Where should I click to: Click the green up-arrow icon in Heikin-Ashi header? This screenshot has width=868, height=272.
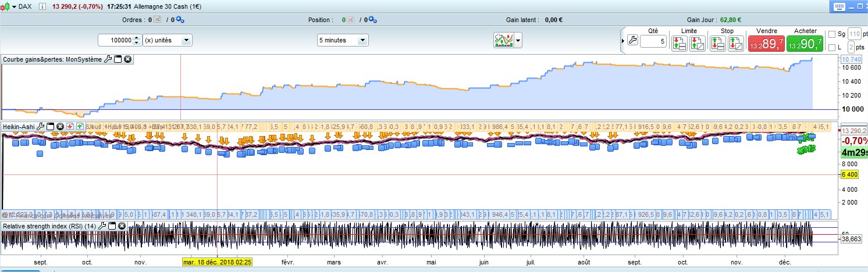[79, 126]
